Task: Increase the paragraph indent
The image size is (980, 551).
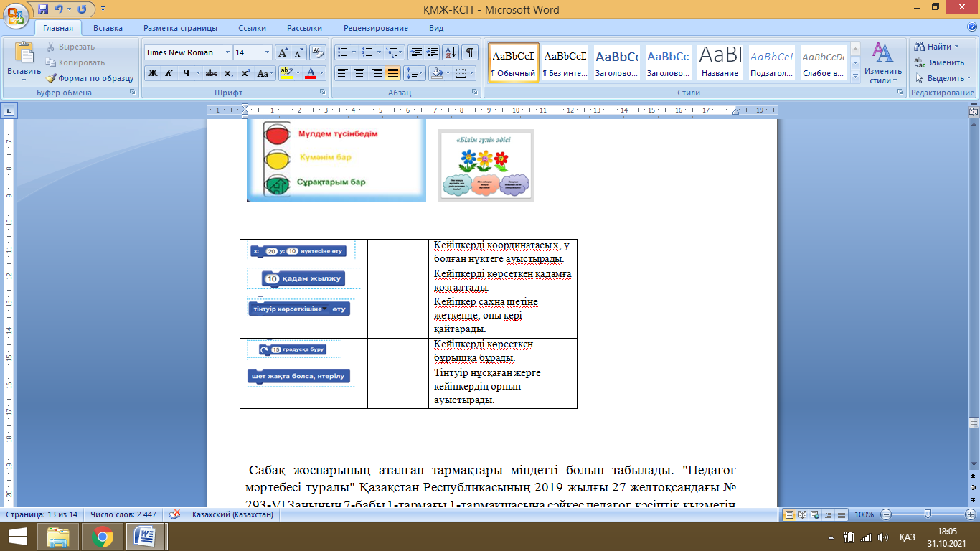Action: coord(432,52)
